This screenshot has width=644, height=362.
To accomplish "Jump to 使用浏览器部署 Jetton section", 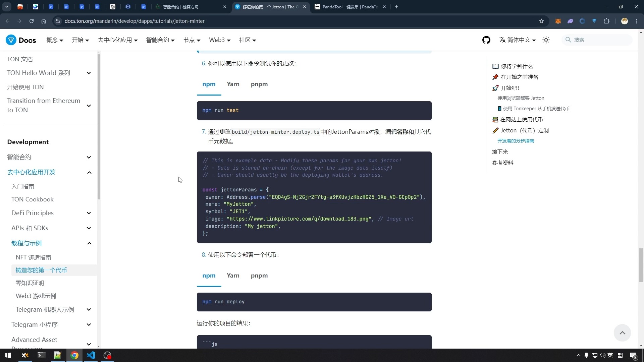I will (521, 98).
